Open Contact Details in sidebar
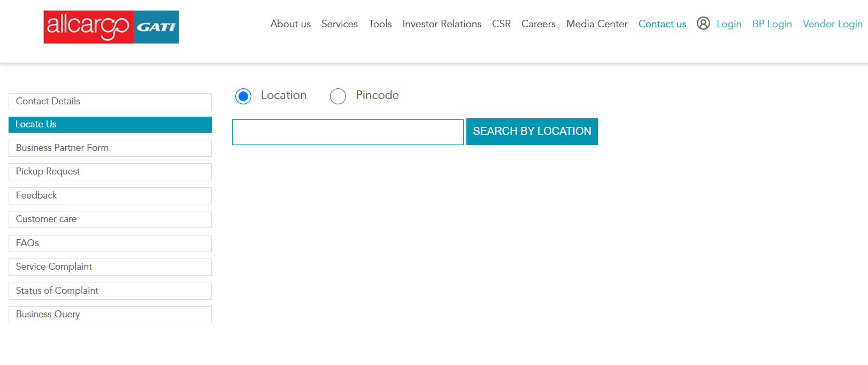Image resolution: width=868 pixels, height=365 pixels. point(110,102)
